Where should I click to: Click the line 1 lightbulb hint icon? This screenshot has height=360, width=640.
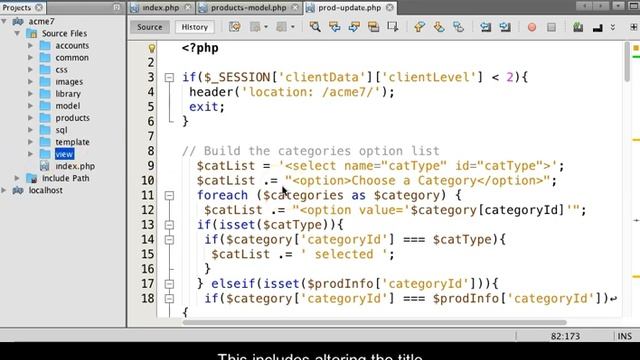point(151,48)
